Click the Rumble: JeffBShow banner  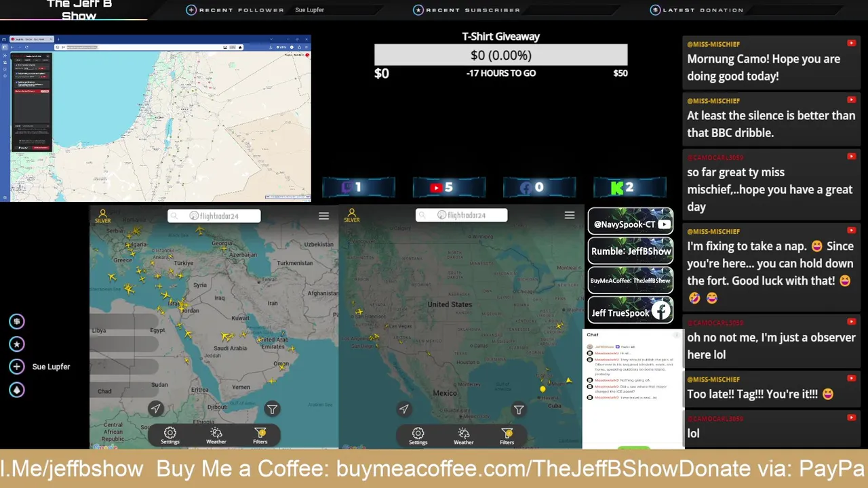[x=631, y=251]
